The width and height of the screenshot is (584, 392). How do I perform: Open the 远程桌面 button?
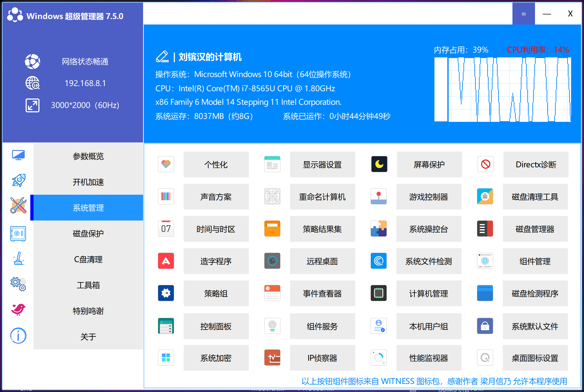coord(323,261)
